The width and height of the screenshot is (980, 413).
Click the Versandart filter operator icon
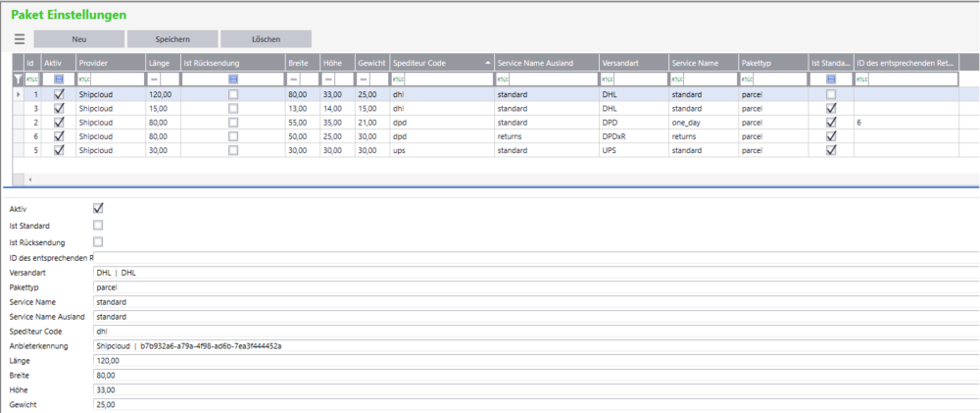coord(608,78)
